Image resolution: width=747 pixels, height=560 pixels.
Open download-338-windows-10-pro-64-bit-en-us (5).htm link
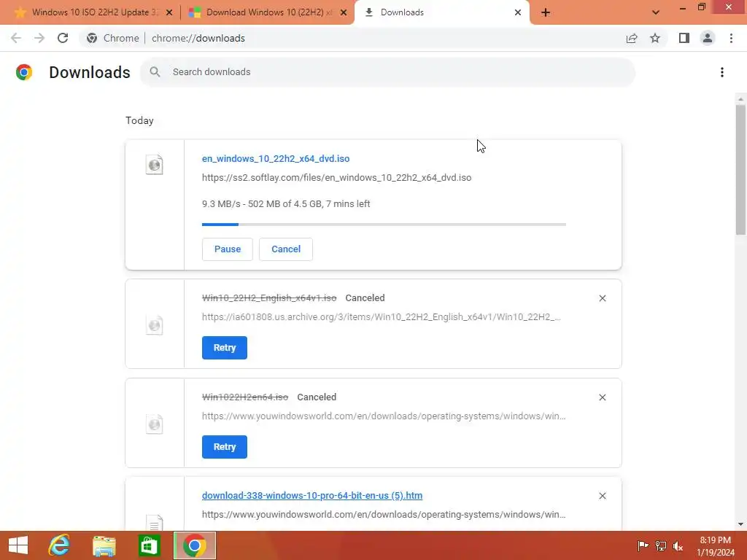312,495
